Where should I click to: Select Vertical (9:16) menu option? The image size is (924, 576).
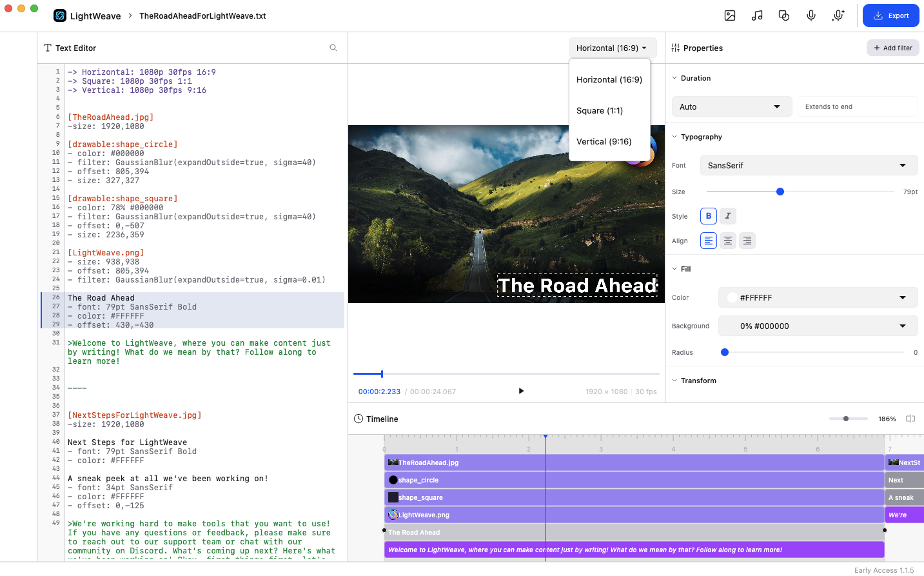coord(609,141)
